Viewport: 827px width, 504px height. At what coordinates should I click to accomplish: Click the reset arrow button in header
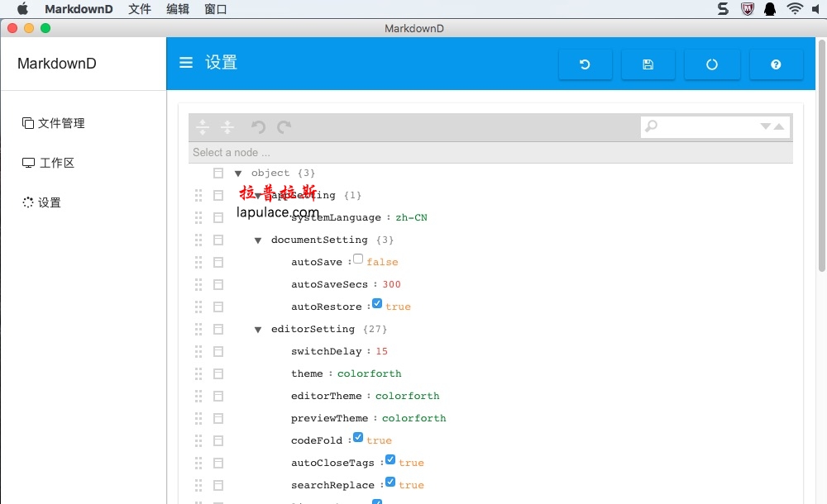point(585,64)
